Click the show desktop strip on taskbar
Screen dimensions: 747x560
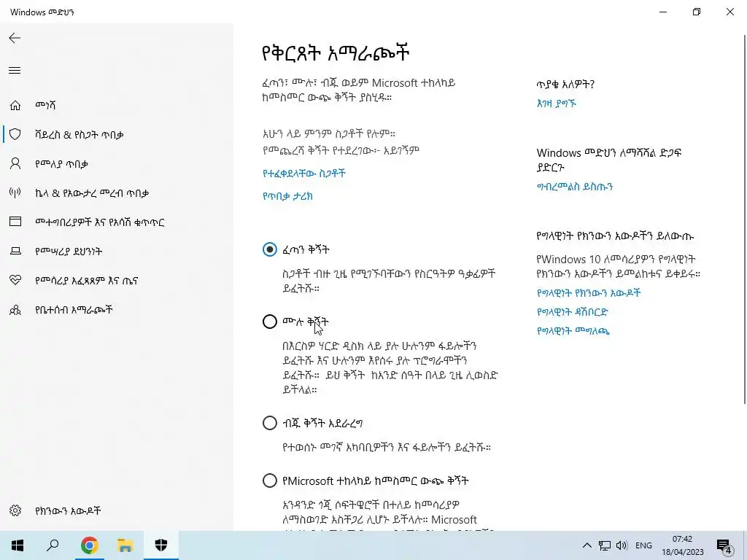(745, 545)
